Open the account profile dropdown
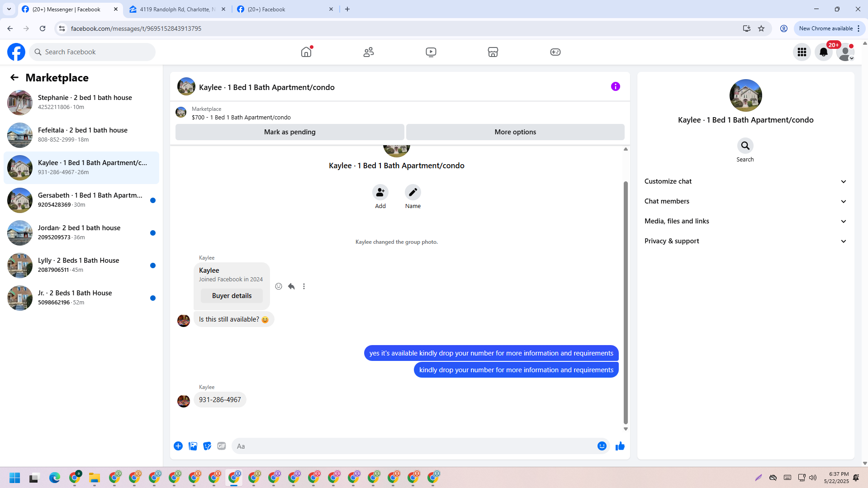 (x=845, y=52)
